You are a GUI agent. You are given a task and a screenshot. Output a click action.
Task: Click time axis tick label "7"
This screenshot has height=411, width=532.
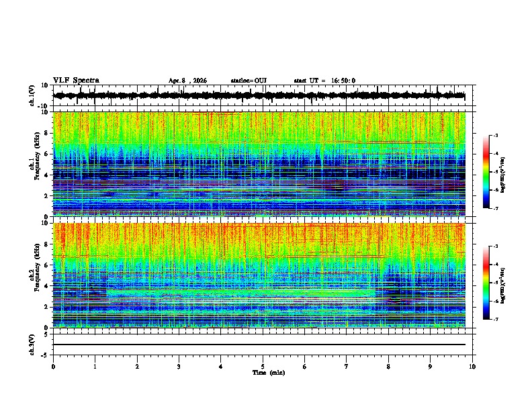coord(347,367)
